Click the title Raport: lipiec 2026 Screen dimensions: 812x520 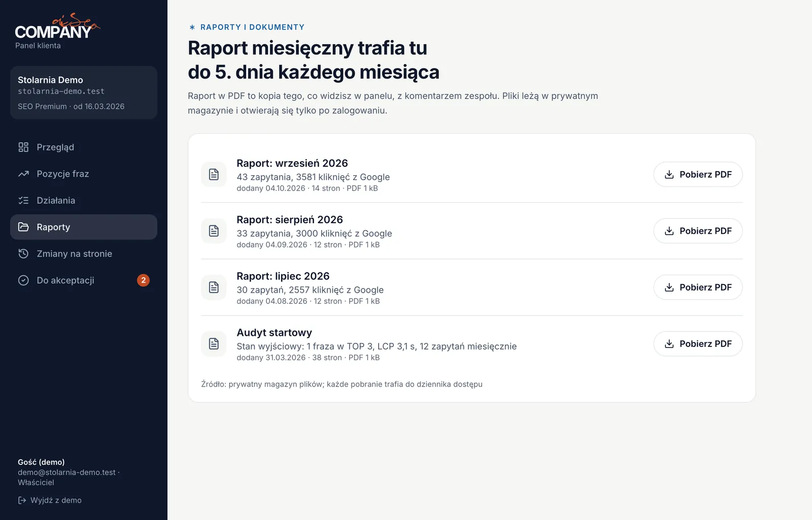coord(283,276)
